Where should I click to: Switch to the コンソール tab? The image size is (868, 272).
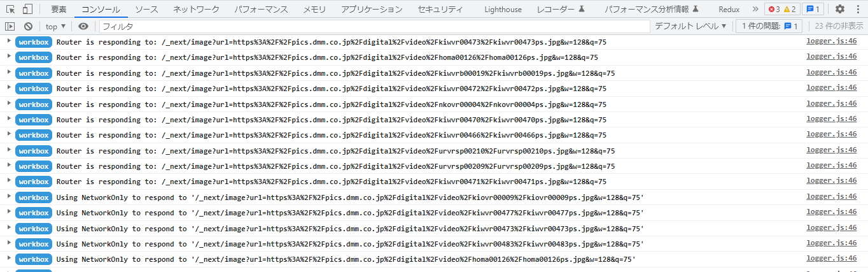coord(100,10)
